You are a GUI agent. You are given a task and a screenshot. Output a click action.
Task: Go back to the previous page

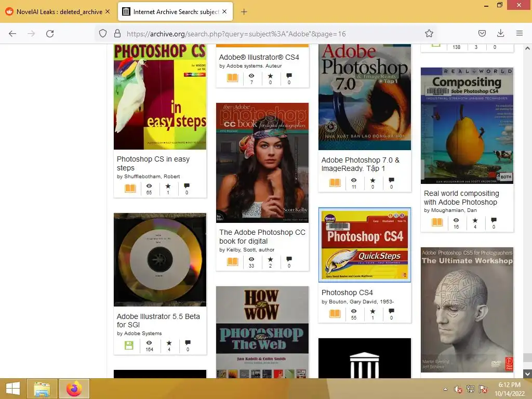(x=12, y=34)
